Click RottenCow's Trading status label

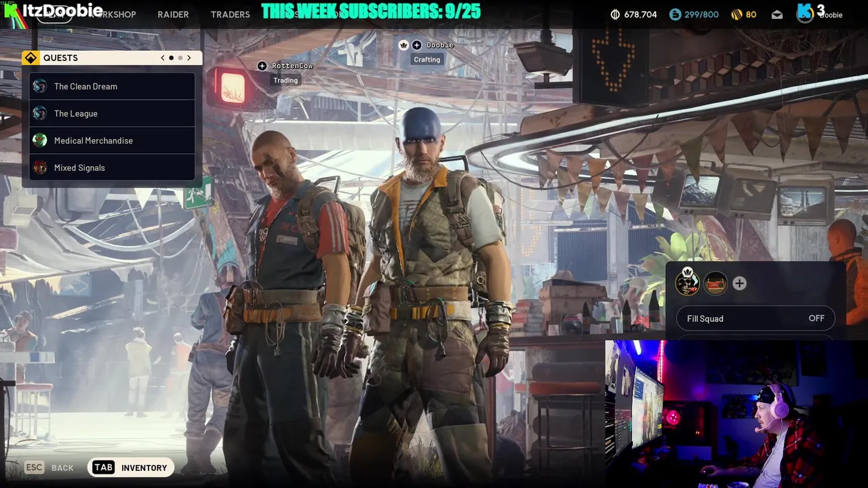tap(285, 80)
